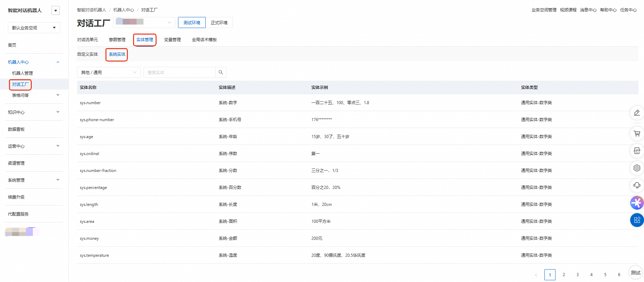
Task: Go to 首页 in sidebar
Action: [12, 45]
